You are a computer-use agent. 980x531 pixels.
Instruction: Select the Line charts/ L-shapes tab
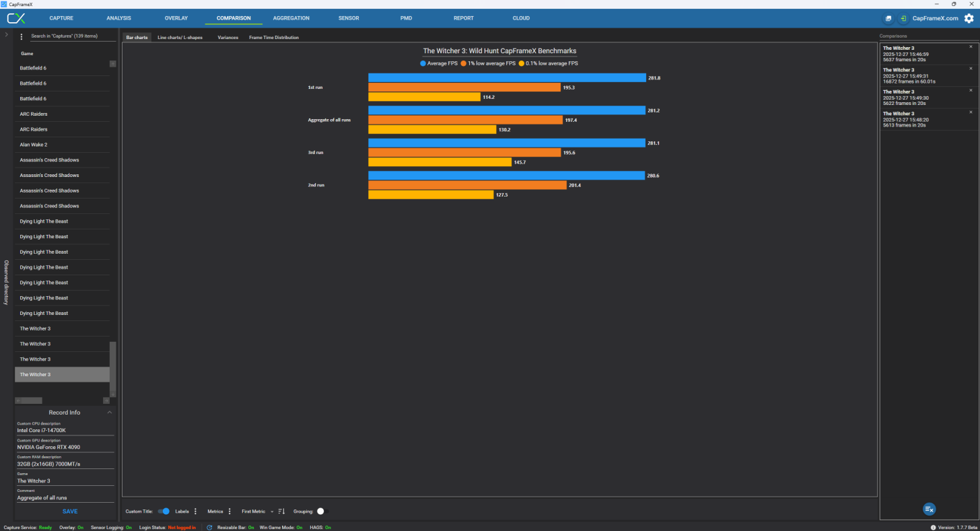click(x=180, y=38)
